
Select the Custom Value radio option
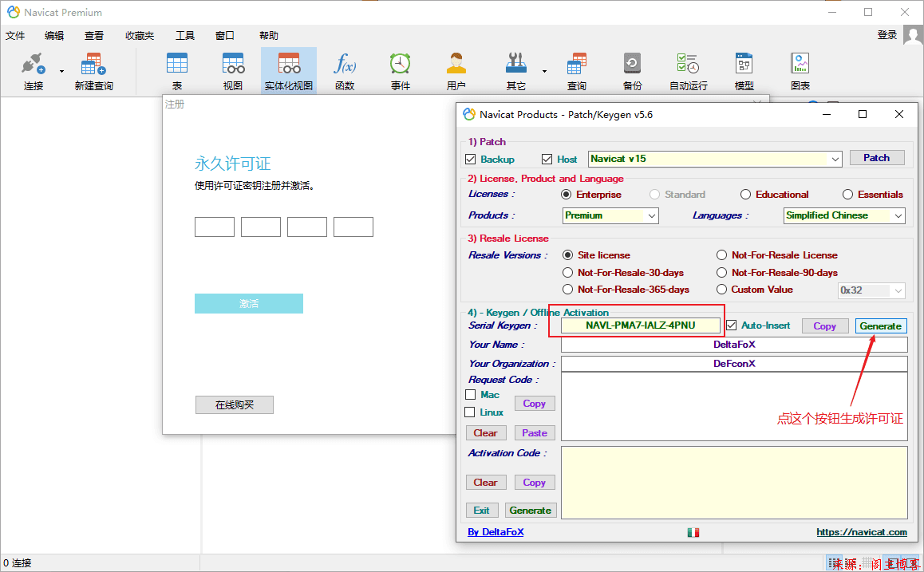tap(721, 290)
